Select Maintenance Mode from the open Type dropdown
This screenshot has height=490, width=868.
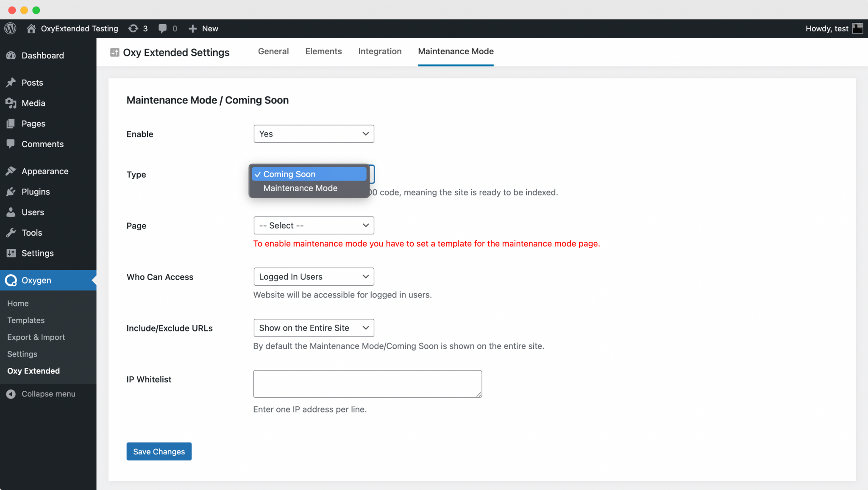300,188
